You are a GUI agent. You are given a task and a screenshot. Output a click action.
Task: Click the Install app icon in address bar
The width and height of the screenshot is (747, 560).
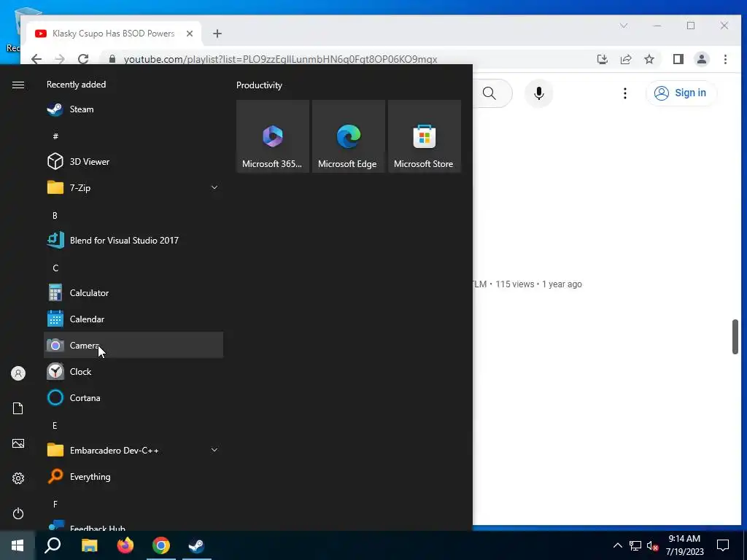pyautogui.click(x=602, y=59)
